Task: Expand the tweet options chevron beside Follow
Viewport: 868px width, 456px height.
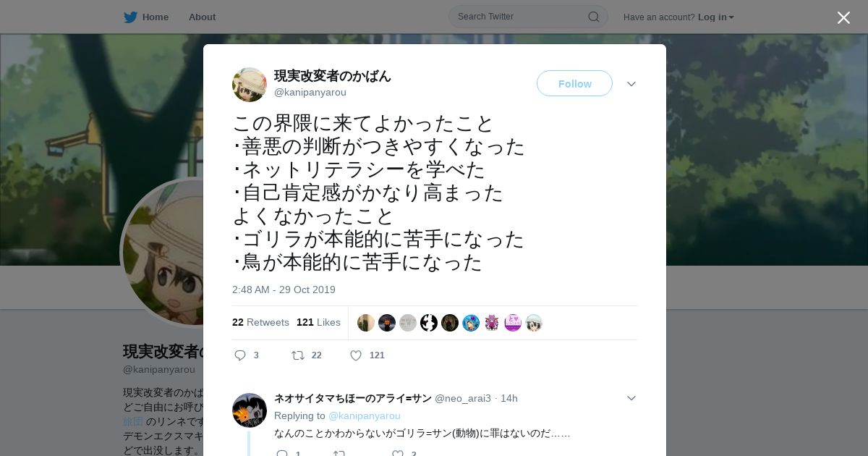Action: click(631, 84)
